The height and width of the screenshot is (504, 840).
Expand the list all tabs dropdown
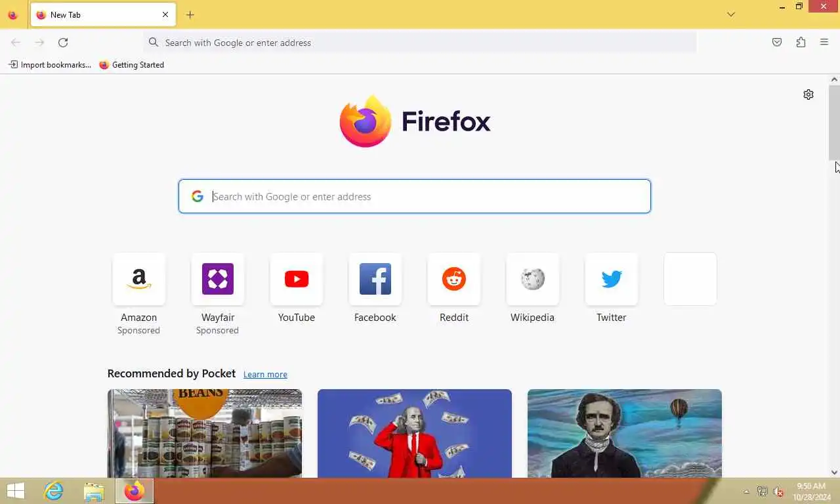(x=731, y=14)
